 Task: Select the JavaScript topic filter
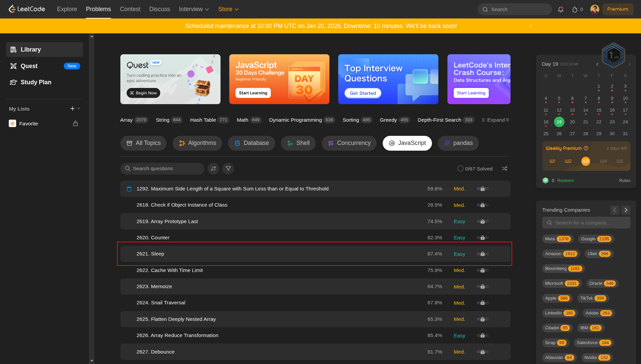pyautogui.click(x=407, y=143)
